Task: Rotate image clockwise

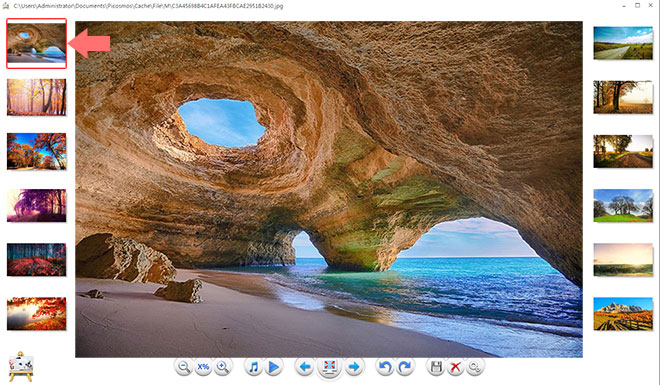Action: tap(405, 367)
